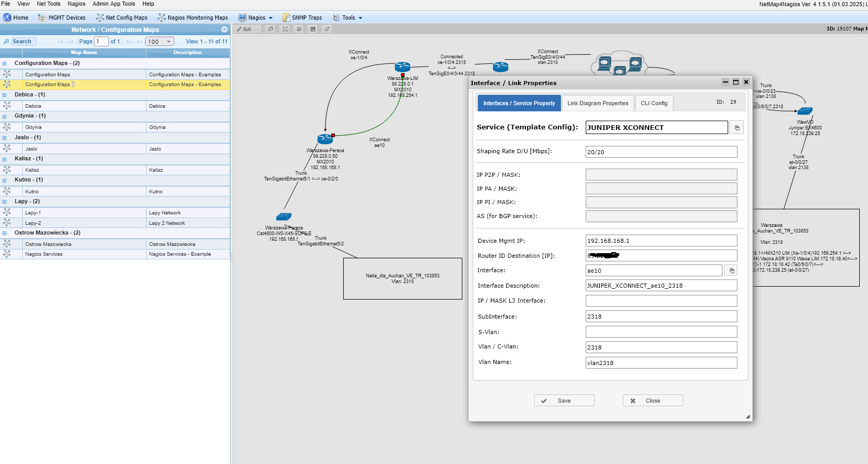Open Nagios Monitoring Maps toolbar icon

coord(162,18)
